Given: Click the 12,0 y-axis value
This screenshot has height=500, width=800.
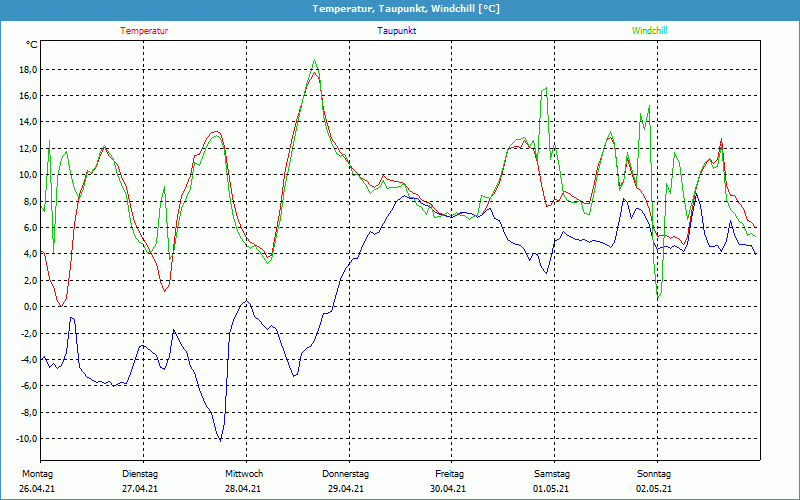Looking at the screenshot, I should pyautogui.click(x=28, y=148).
